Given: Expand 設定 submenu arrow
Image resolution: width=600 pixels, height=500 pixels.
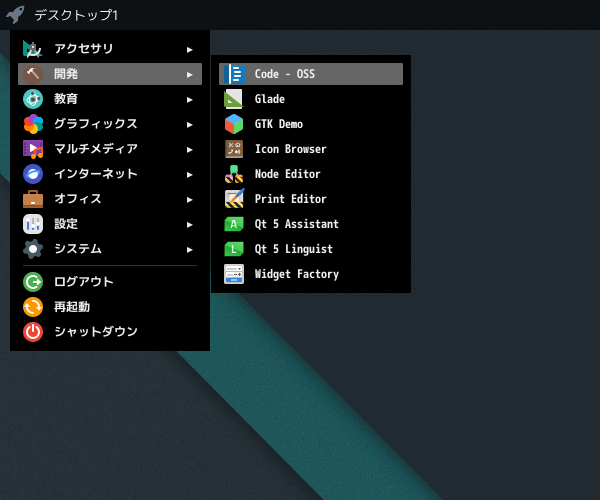Looking at the screenshot, I should tap(189, 225).
